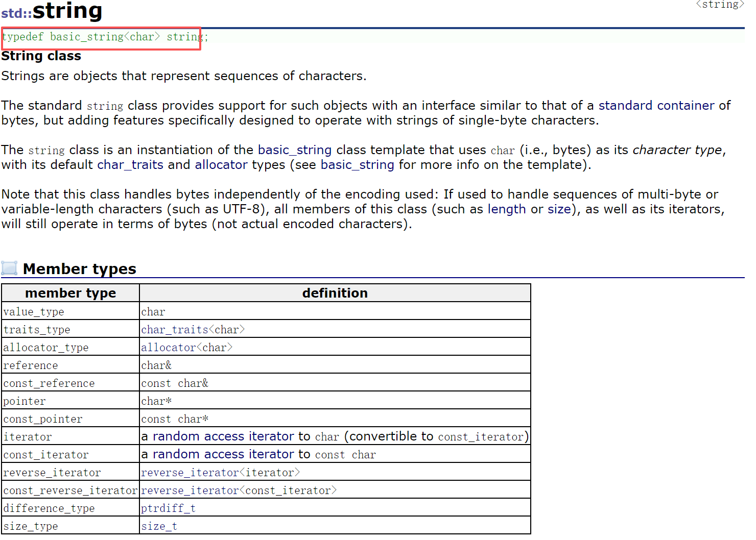Select the const_iterator member type cell
756x540 pixels.
click(70, 454)
